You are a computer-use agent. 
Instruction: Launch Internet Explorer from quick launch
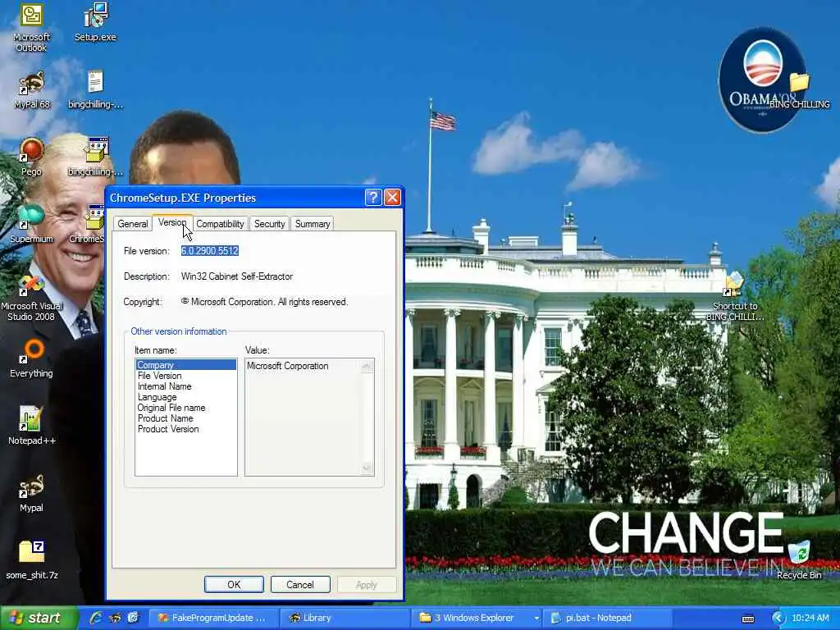point(97,618)
